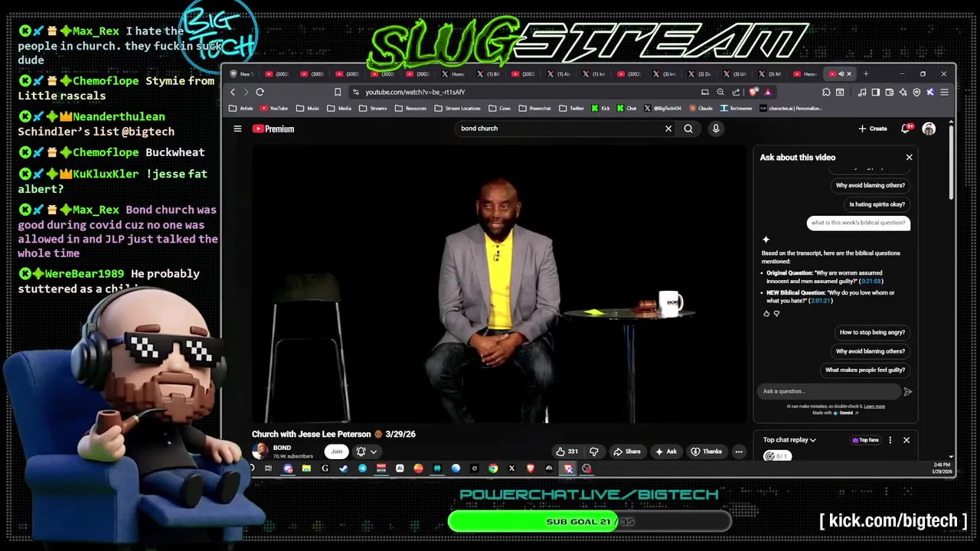Viewport: 980px width, 551px height.
Task: Open the Create menu
Action: coord(873,129)
